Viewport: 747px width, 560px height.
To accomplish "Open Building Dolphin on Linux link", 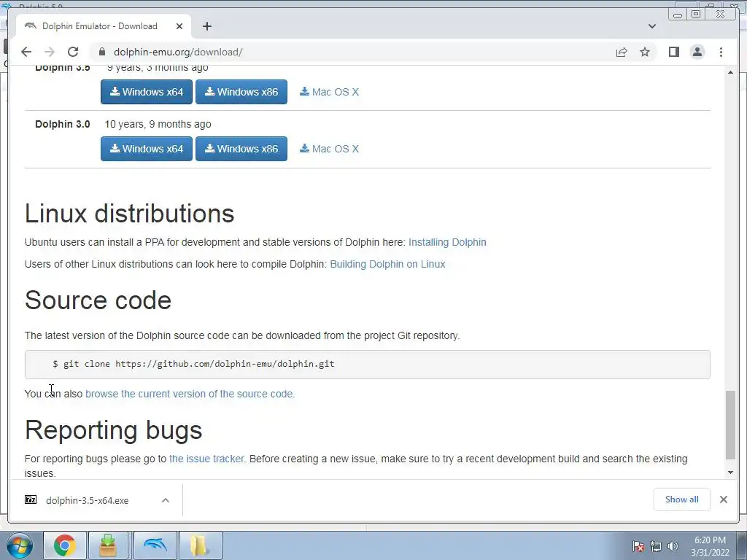I will (387, 264).
